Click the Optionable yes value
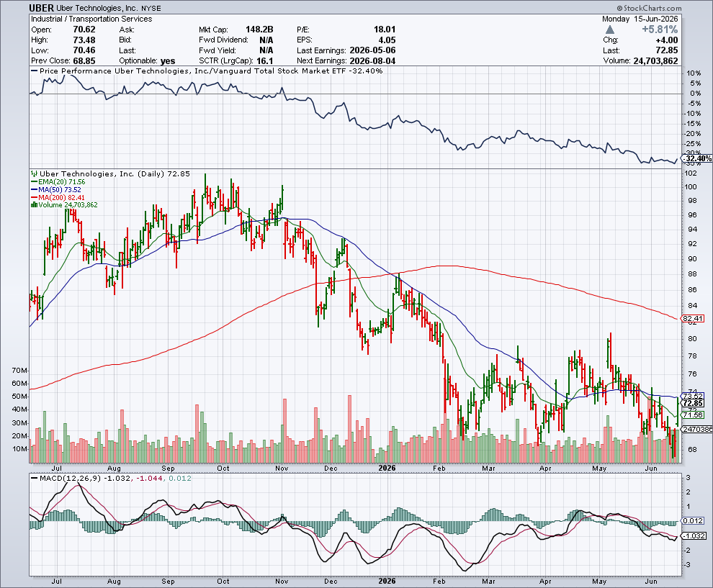This screenshot has width=713, height=588. (168, 61)
